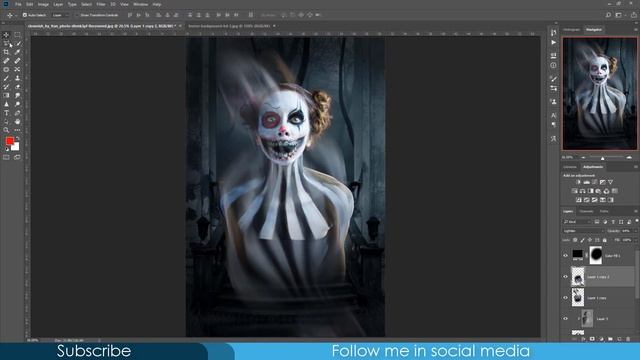Reset default foreground and background colors
Screen dimensions: 640x360
click(x=7, y=149)
